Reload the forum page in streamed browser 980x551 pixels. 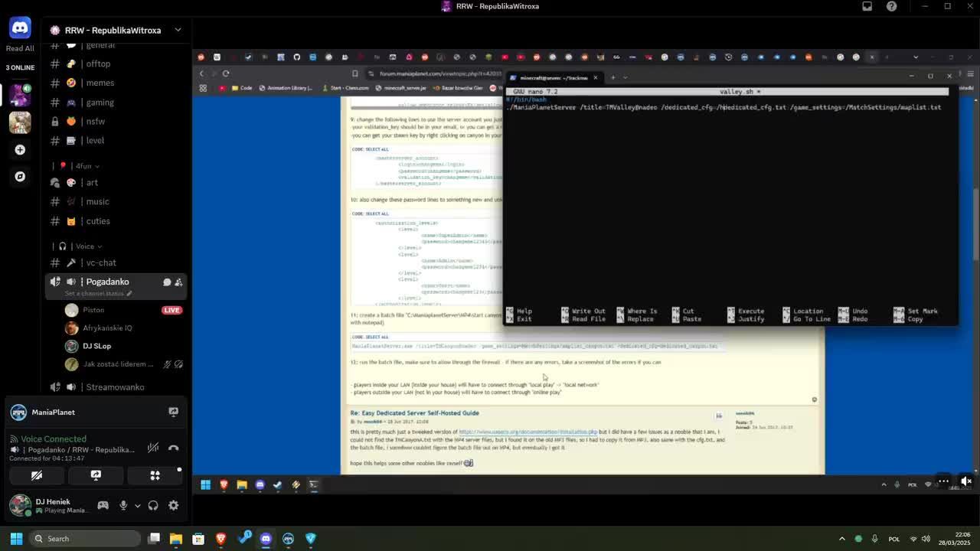226,73
